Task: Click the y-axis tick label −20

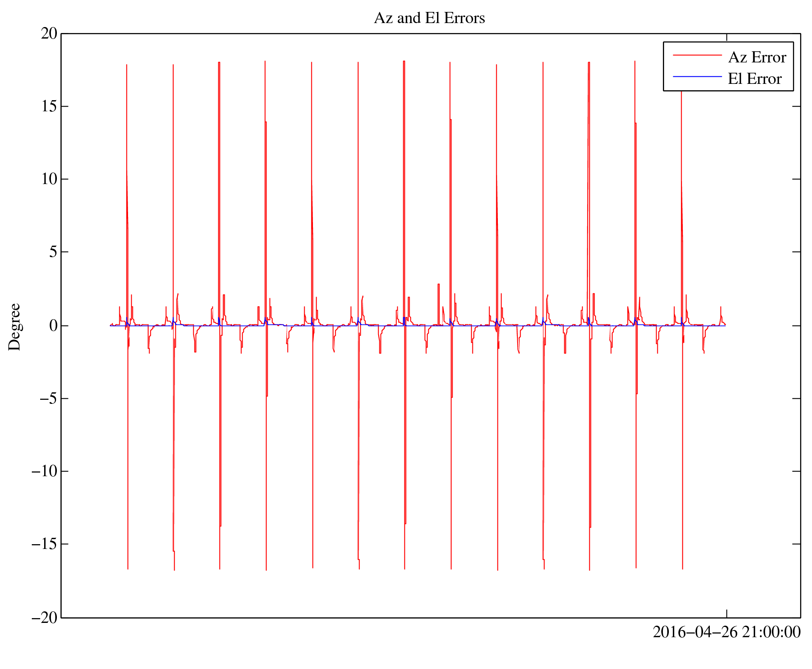Action: 45,617
